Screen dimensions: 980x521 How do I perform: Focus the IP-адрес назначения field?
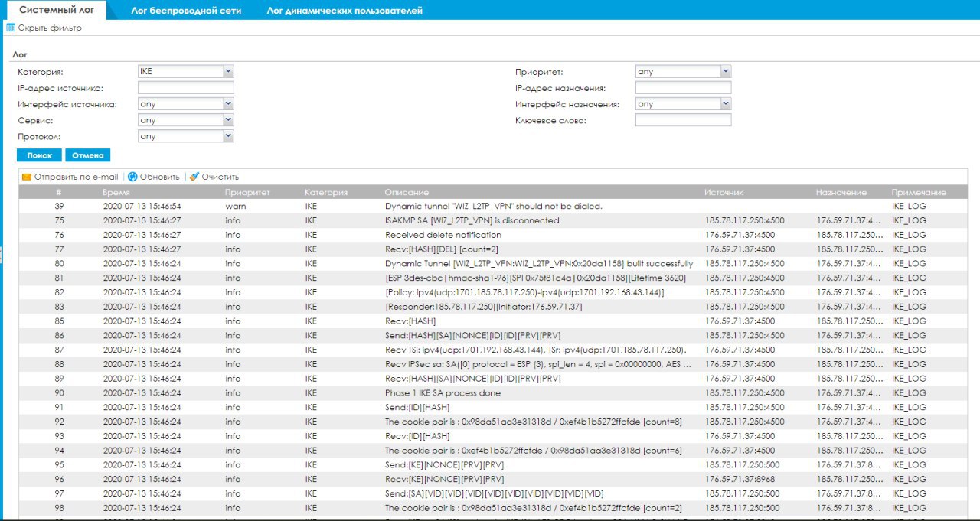pyautogui.click(x=683, y=88)
